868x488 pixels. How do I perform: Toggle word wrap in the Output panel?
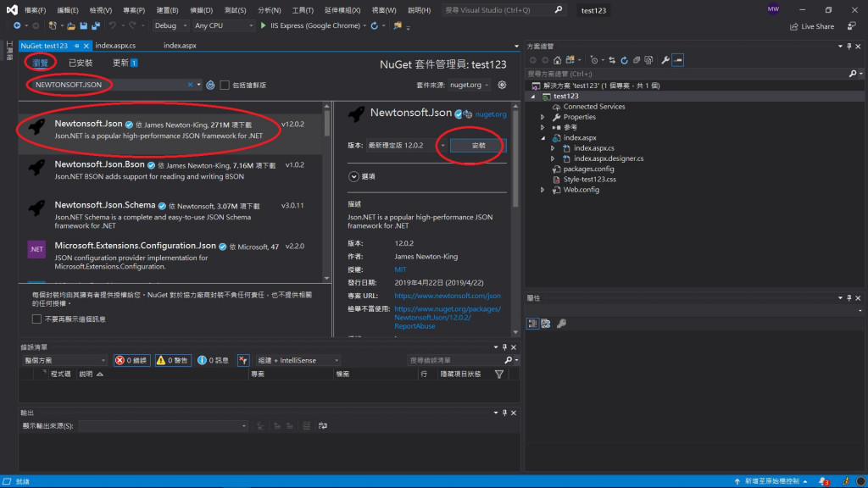click(323, 425)
